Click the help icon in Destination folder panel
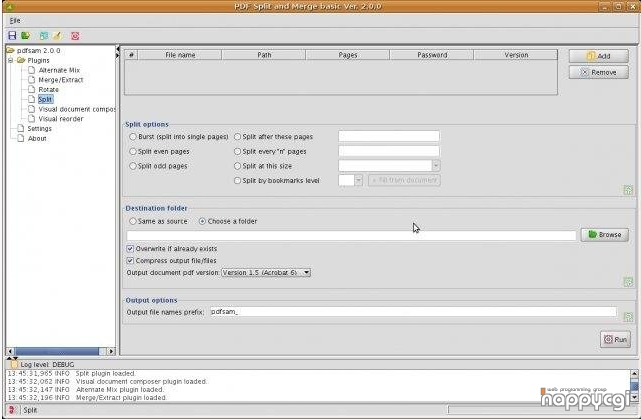 tap(628, 282)
